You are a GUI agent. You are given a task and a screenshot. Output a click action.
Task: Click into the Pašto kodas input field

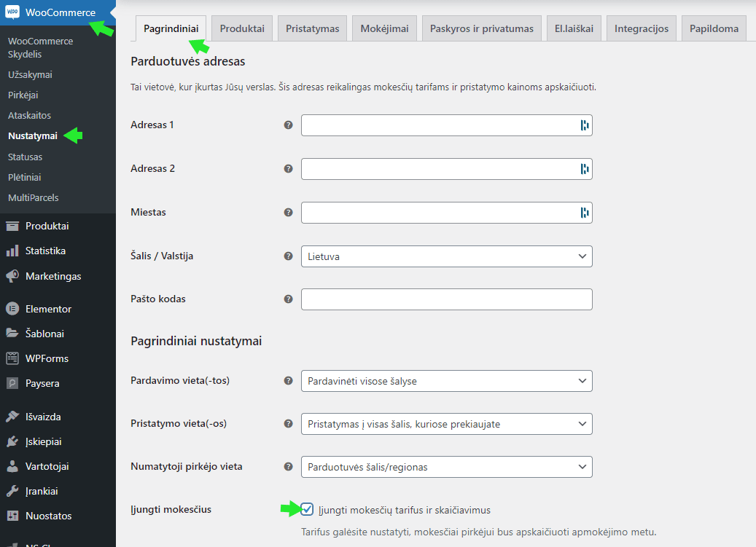(x=446, y=299)
